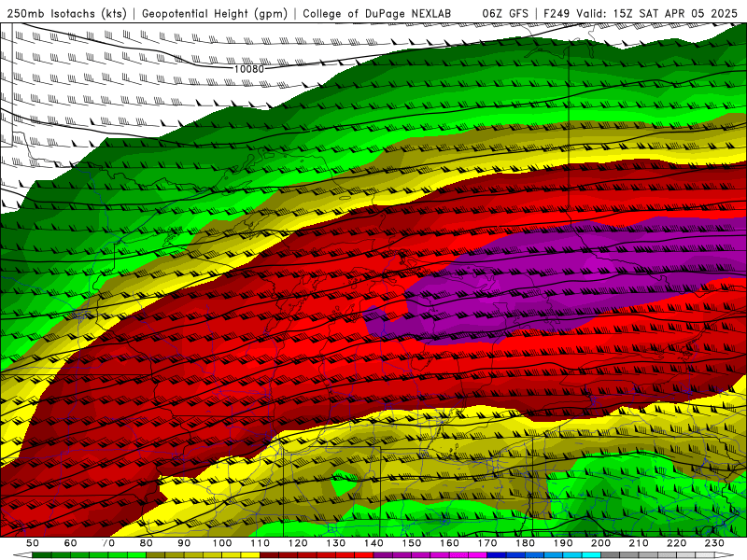Click the '06Z GFS' model run label
This screenshot has width=747, height=560.
click(505, 14)
